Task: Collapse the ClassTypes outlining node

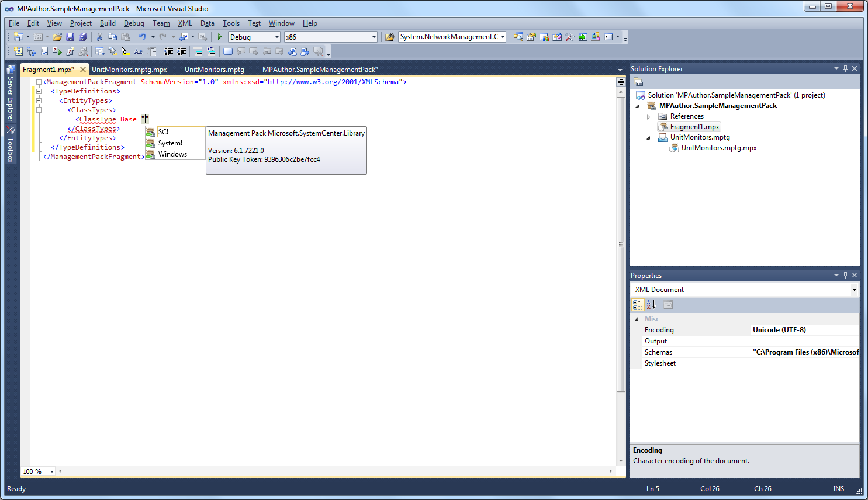Action: click(39, 110)
